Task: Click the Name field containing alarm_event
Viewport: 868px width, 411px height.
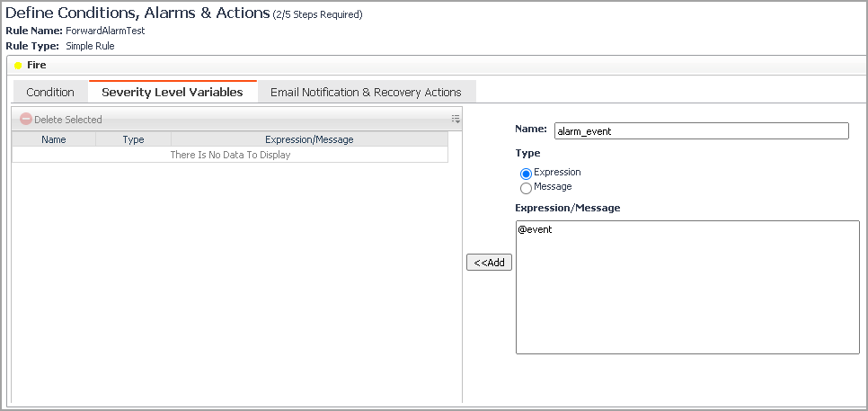Action: tap(701, 131)
